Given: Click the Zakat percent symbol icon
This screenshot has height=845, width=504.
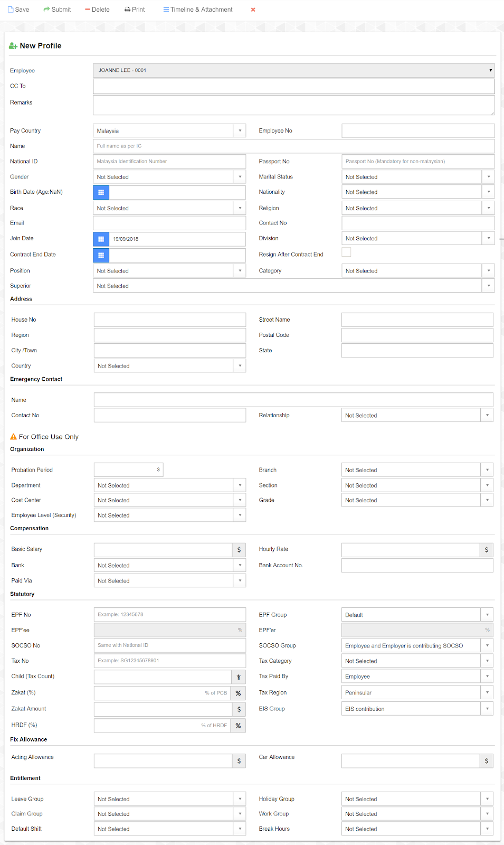Looking at the screenshot, I should click(x=238, y=693).
